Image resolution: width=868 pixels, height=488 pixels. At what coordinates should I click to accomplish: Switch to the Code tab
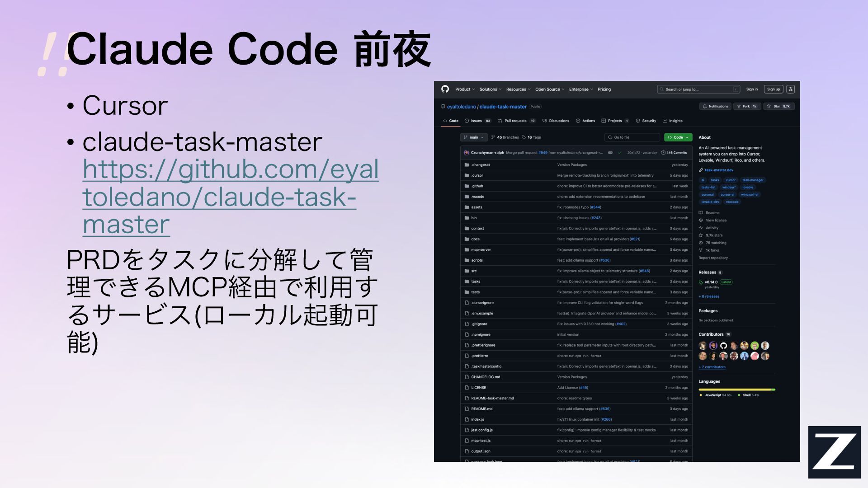click(x=451, y=121)
